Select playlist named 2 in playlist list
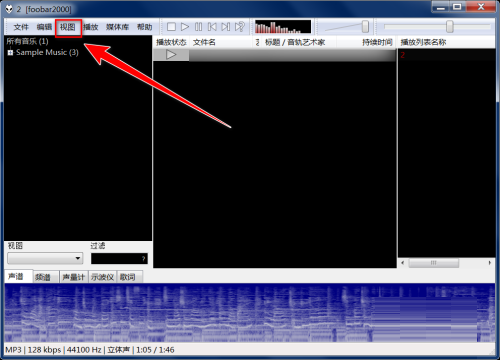500x360 pixels. coord(446,55)
